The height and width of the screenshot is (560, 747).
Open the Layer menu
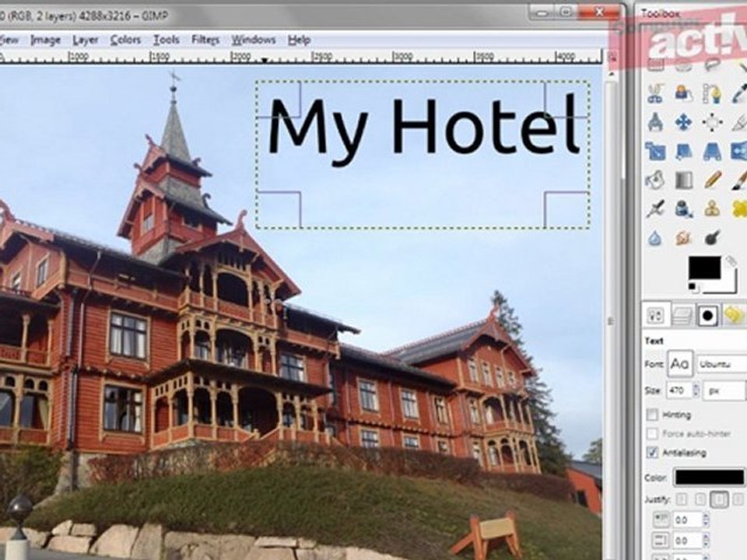click(x=86, y=40)
